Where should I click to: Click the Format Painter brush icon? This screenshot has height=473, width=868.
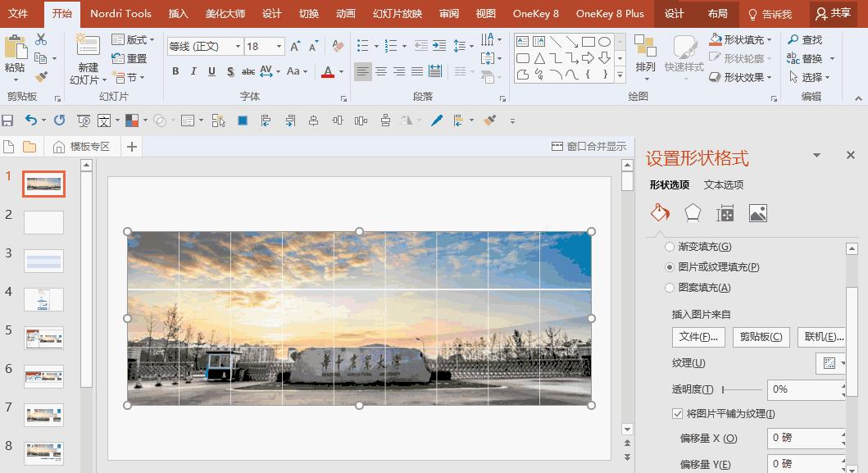pos(41,77)
